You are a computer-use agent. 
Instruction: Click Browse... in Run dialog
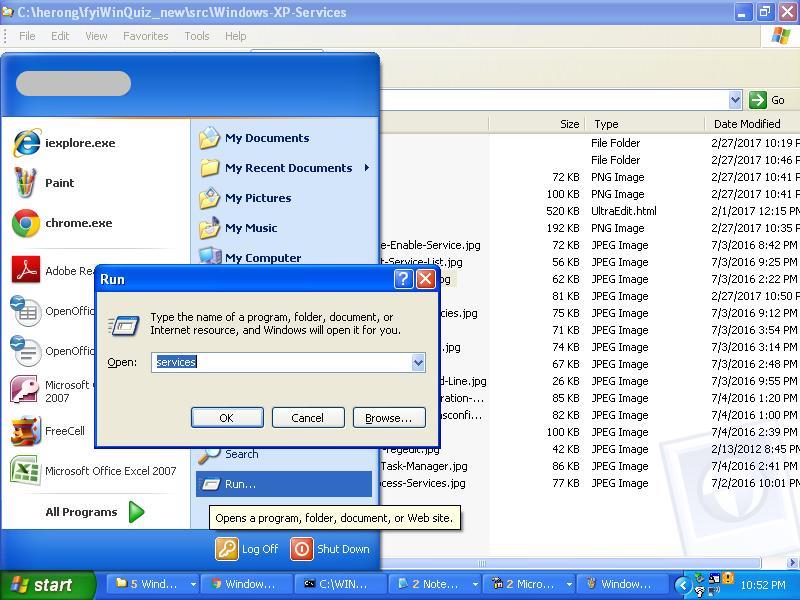click(388, 418)
